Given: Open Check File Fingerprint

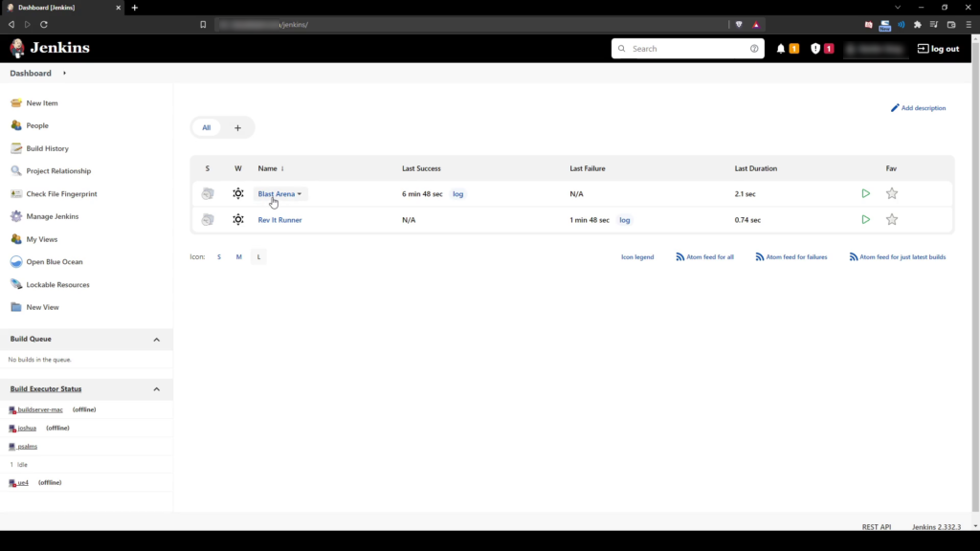Looking at the screenshot, I should [x=61, y=193].
